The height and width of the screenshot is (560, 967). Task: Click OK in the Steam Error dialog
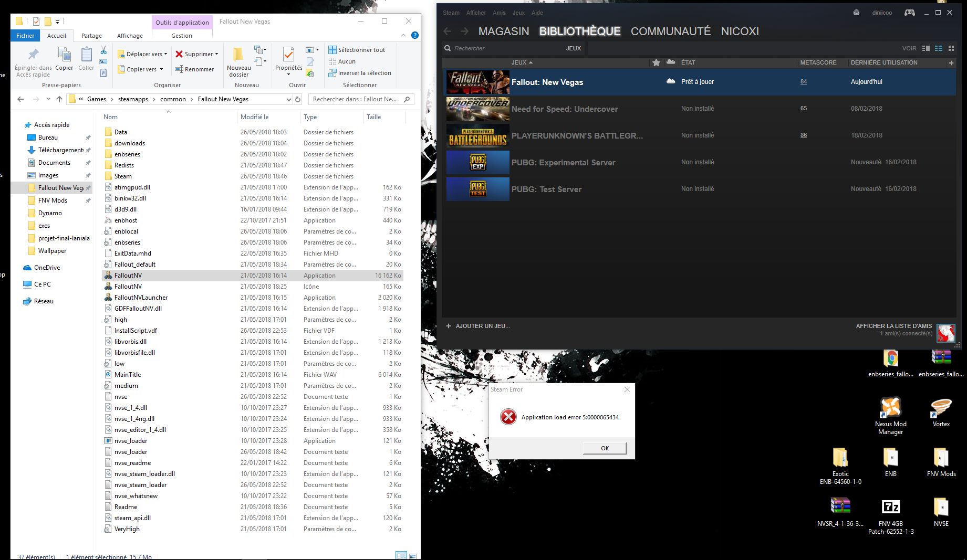tap(605, 448)
